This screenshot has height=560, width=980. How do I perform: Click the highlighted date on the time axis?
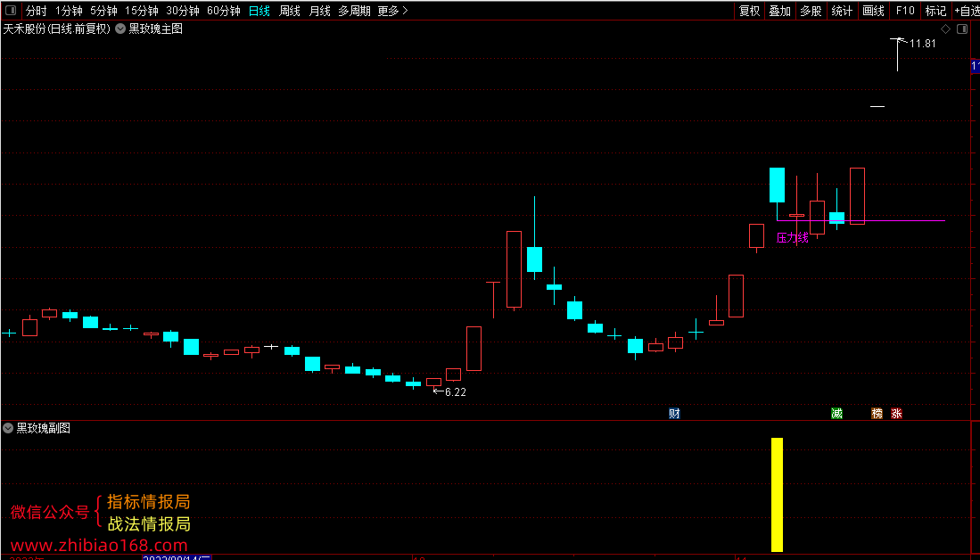click(177, 557)
